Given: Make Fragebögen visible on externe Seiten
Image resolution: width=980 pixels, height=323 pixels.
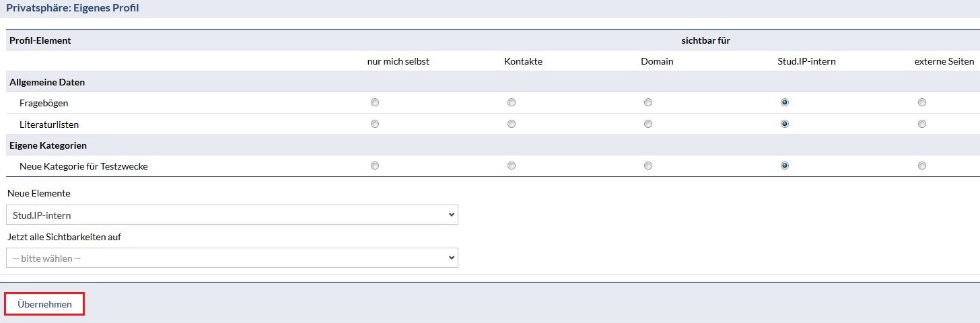Looking at the screenshot, I should [921, 103].
